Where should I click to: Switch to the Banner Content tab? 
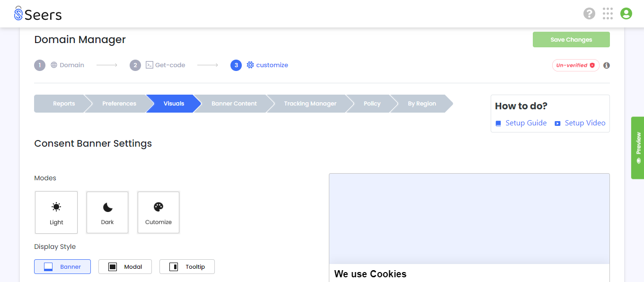coord(234,104)
